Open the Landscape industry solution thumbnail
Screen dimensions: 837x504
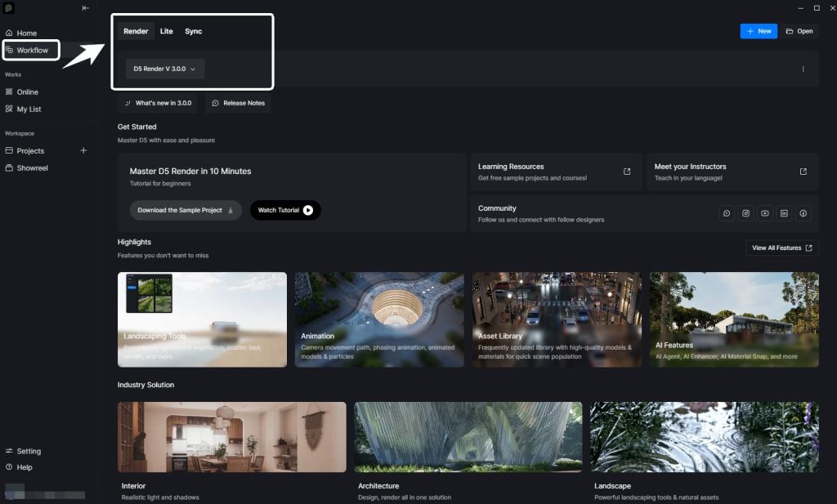pyautogui.click(x=705, y=437)
